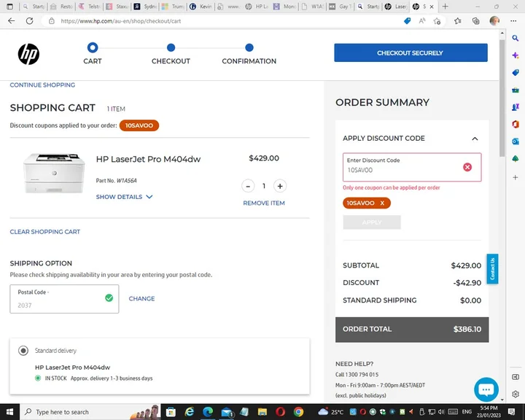Click the taskbar search box
Image resolution: width=525 pixels, height=420 pixels.
tap(90, 412)
